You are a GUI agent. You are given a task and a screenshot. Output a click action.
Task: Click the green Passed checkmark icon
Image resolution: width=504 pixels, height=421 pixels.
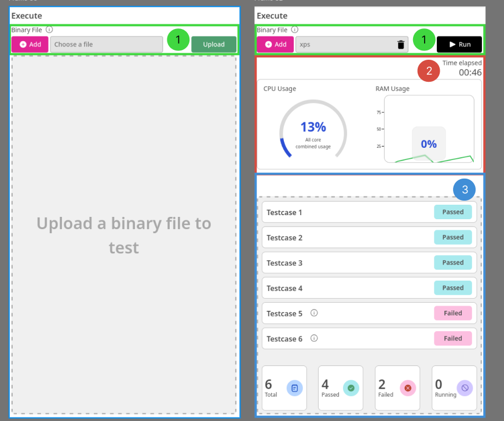(x=350, y=388)
